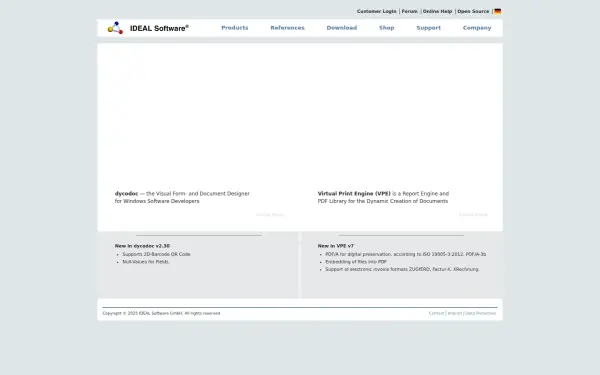Click the bold dycodoc product name
Screen dimensions: 600x375
pyautogui.click(x=126, y=194)
